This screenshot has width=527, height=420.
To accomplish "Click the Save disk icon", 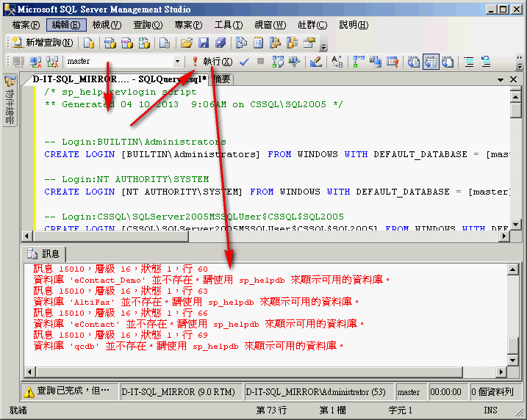I will (x=204, y=43).
